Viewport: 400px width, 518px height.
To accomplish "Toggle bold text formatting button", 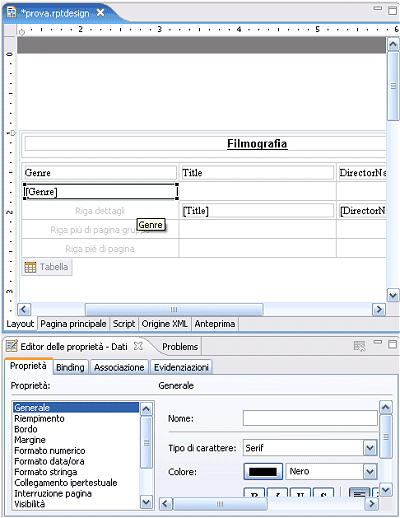I will point(254,493).
